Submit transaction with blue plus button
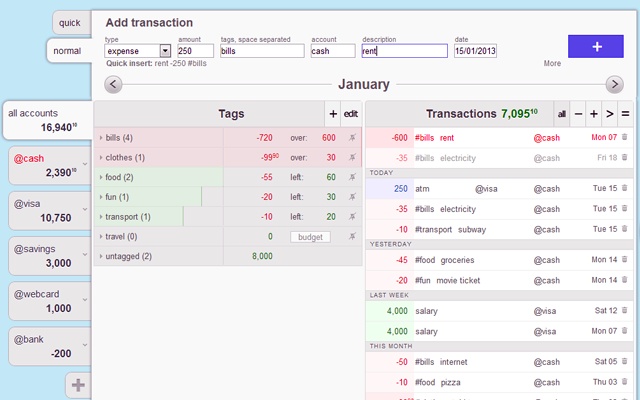 pos(596,47)
